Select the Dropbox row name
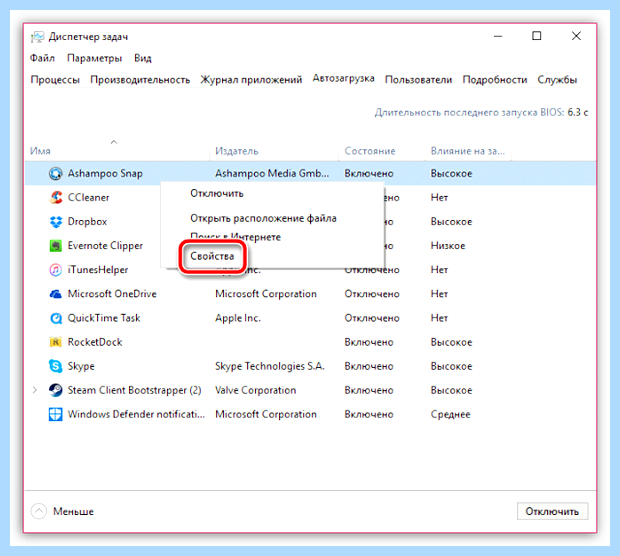Viewport: 620px width, 556px height. pos(87,221)
